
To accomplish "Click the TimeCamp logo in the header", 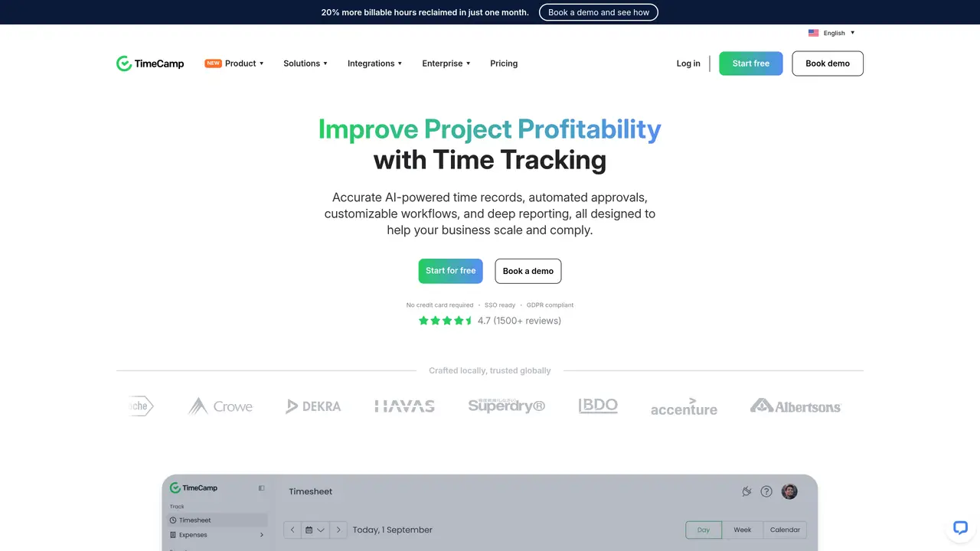I will [150, 64].
